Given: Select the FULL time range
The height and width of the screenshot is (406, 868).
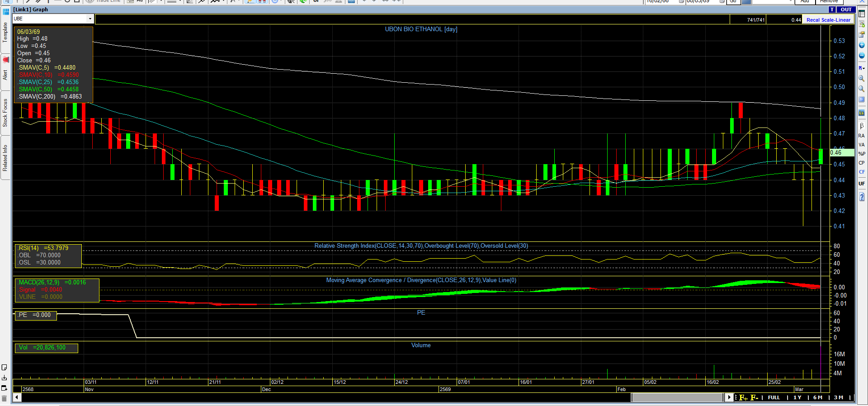Looking at the screenshot, I should click(x=774, y=397).
